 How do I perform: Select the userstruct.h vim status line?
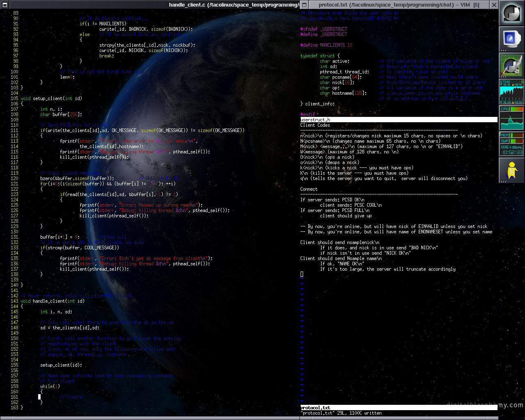coord(399,120)
